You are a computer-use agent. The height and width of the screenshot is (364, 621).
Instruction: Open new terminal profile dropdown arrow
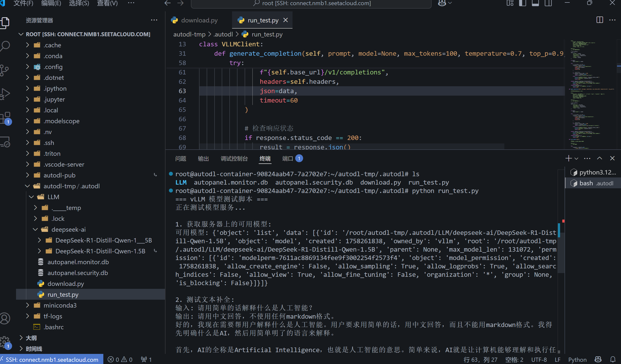576,158
